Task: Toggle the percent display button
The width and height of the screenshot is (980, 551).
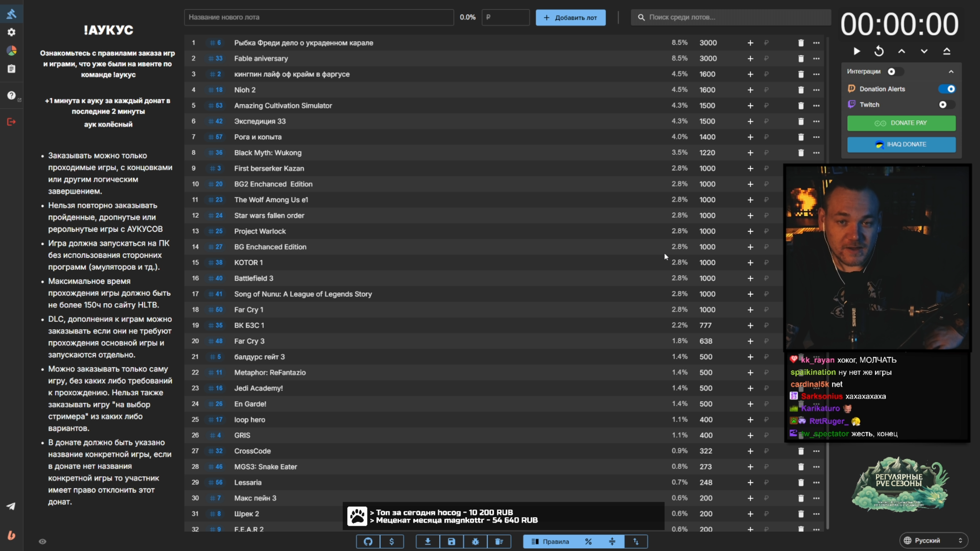Action: [x=588, y=542]
